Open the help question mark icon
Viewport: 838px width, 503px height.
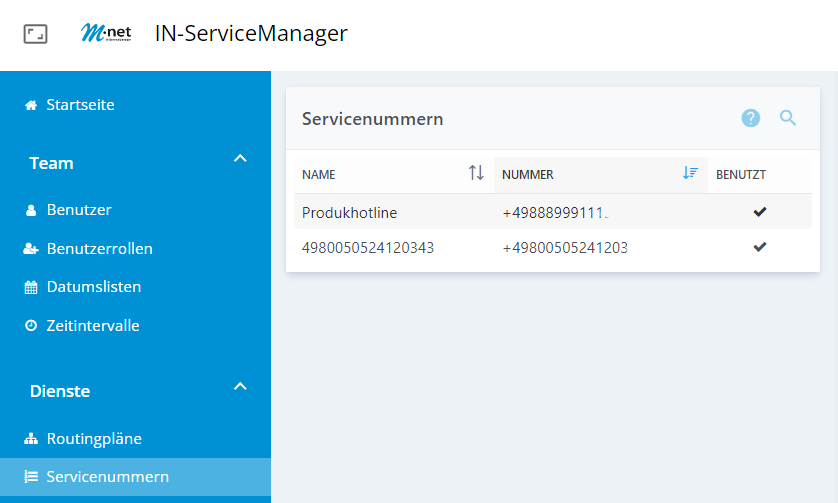(751, 118)
